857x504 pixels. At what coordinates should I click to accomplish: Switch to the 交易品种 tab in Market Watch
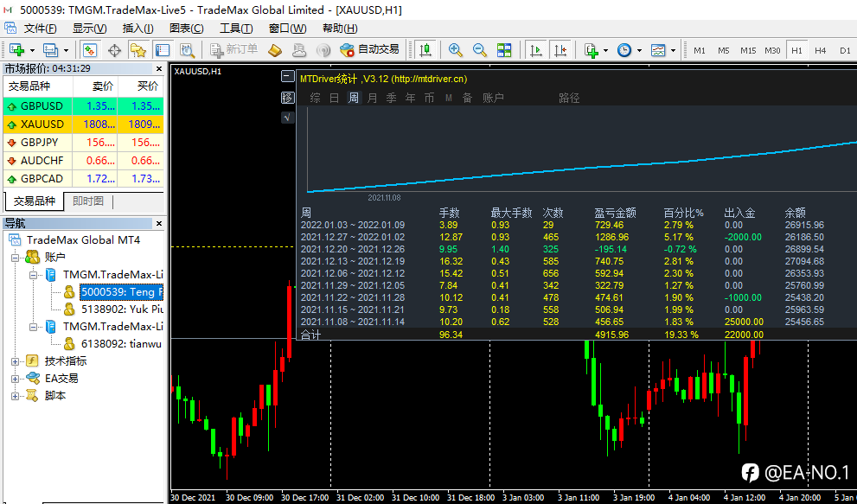(x=34, y=201)
